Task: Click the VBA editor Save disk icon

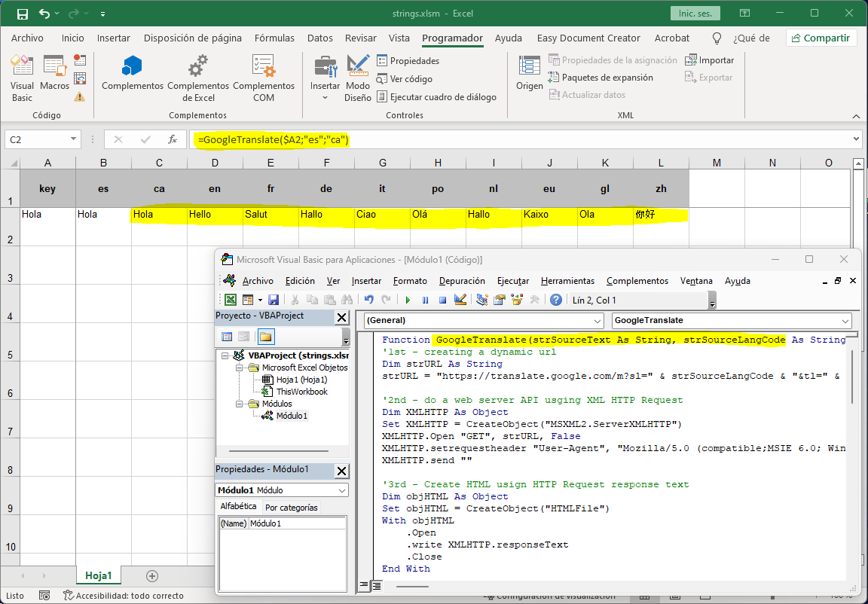Action: pyautogui.click(x=274, y=300)
